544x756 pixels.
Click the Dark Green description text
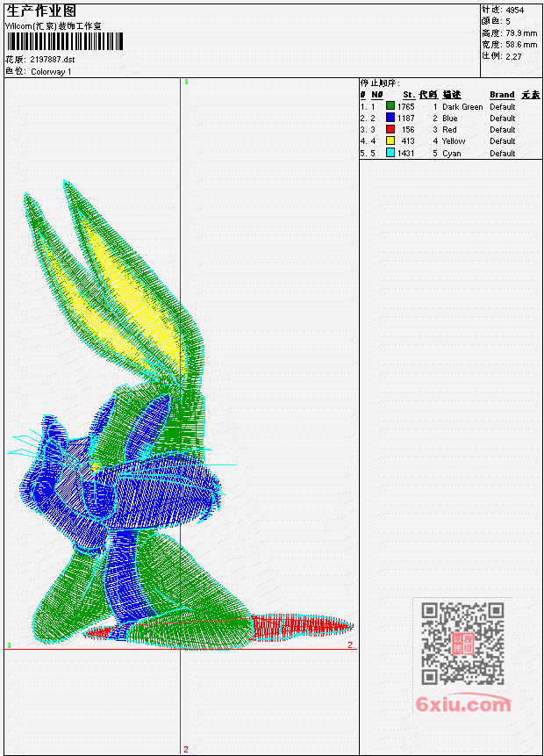tap(462, 106)
